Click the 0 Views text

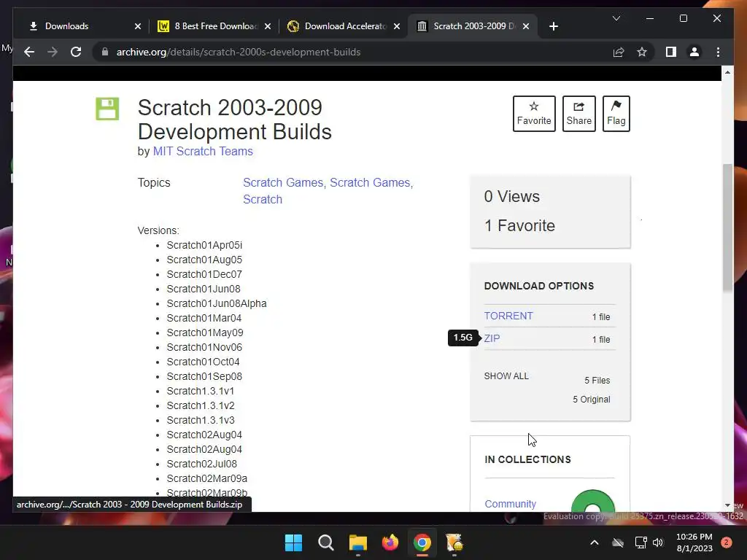511,196
